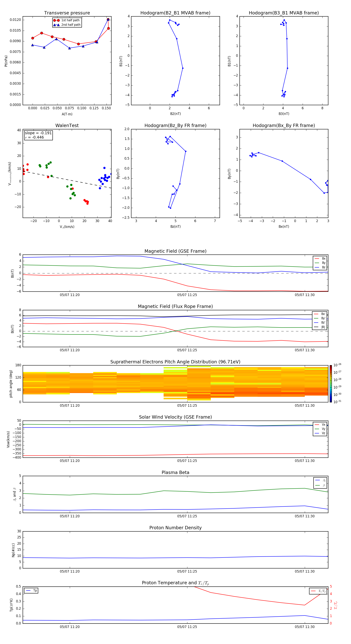Click the 'Np(#/cc)' axis label
This screenshot has height=644, width=351.
coord(13,550)
